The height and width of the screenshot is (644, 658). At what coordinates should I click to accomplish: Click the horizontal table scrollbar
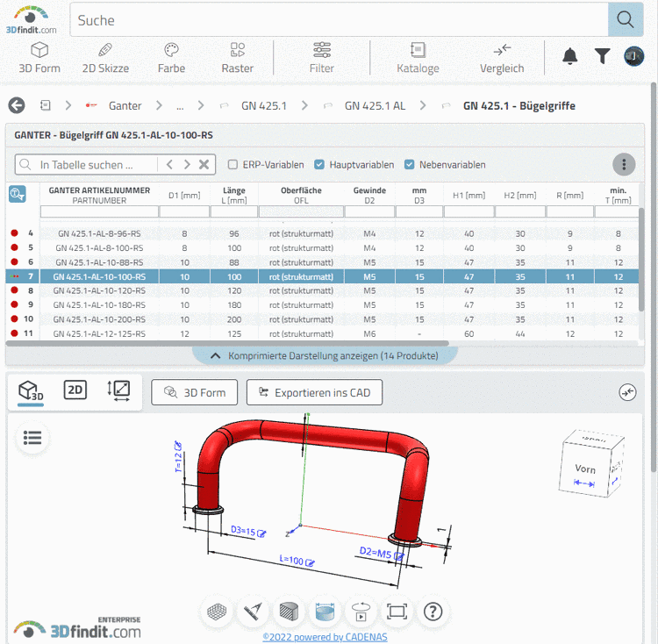(x=227, y=343)
